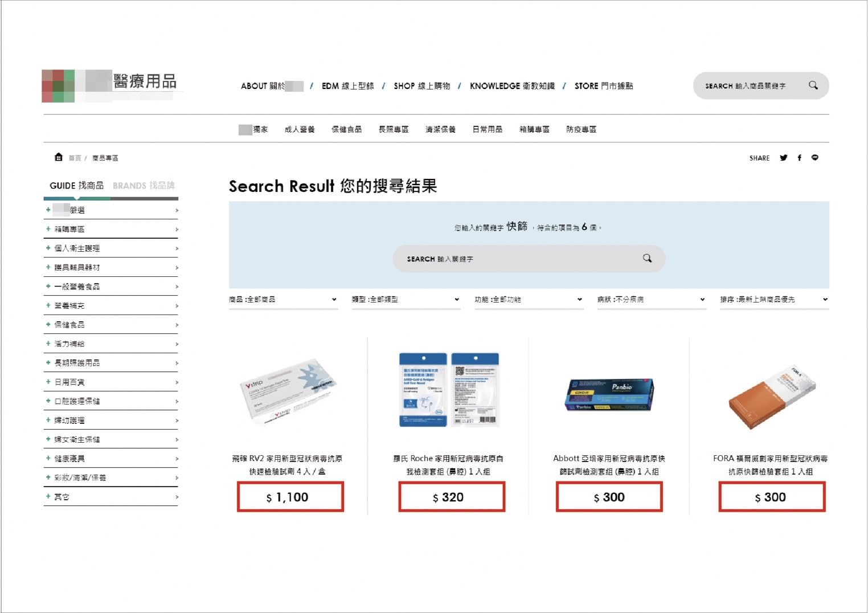Open the Abbott Panbio product image
Image resolution: width=868 pixels, height=613 pixels.
coord(609,394)
